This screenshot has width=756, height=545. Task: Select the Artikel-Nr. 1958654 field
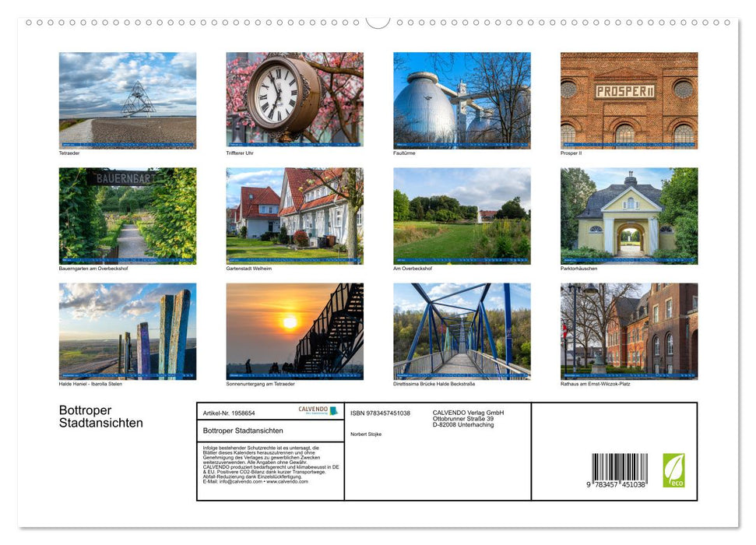228,413
